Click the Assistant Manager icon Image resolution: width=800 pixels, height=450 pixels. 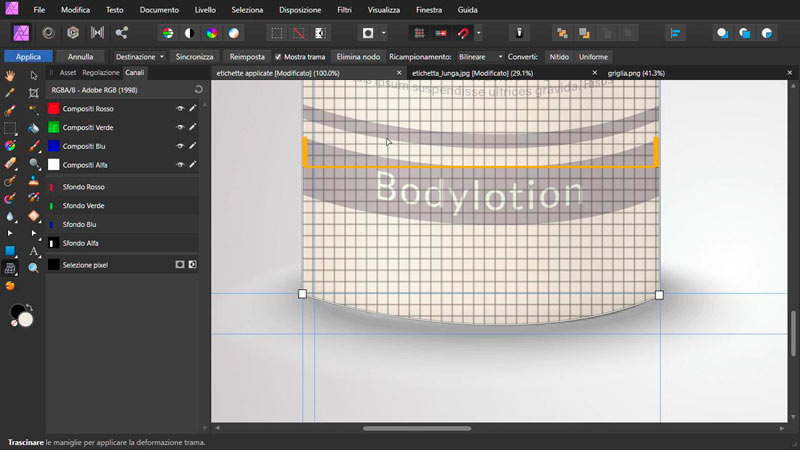click(x=519, y=33)
